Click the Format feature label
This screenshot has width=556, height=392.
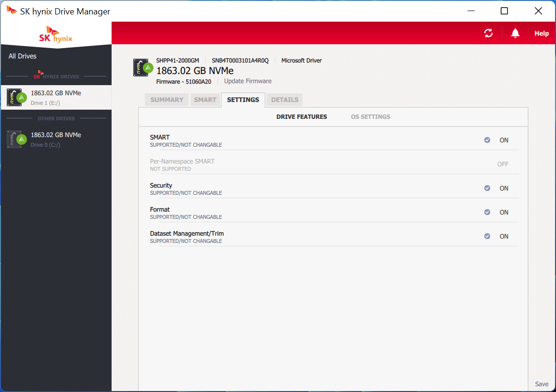[160, 210]
